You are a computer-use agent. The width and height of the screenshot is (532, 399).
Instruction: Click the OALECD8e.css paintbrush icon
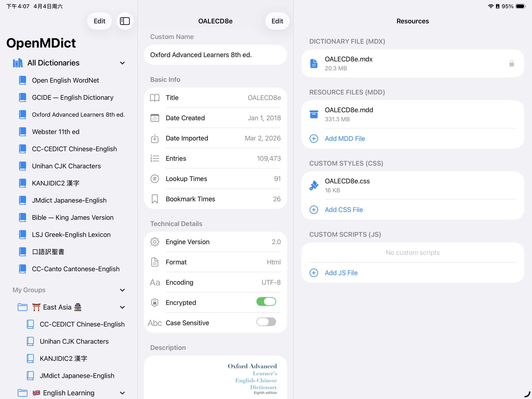coord(314,185)
